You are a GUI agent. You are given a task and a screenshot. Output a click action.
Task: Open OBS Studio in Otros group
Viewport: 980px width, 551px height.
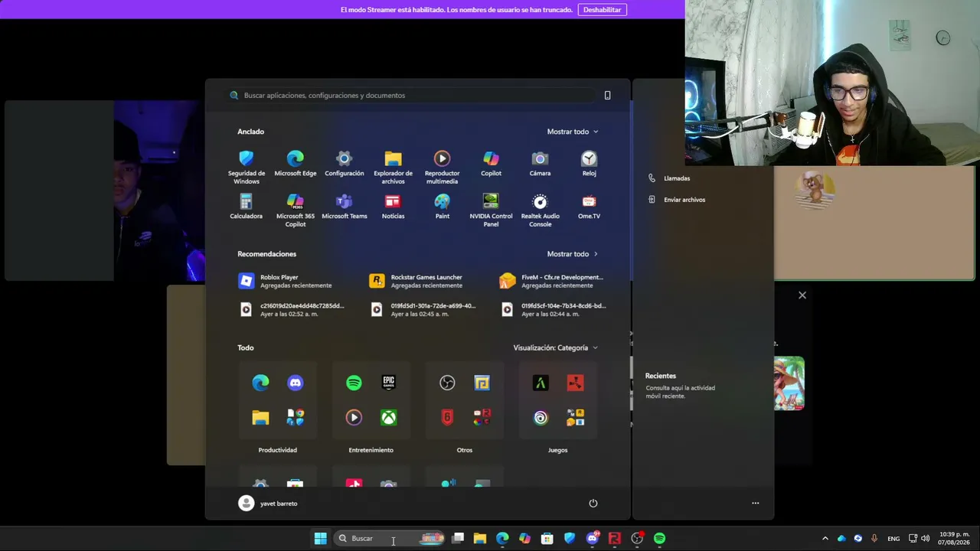pyautogui.click(x=447, y=383)
